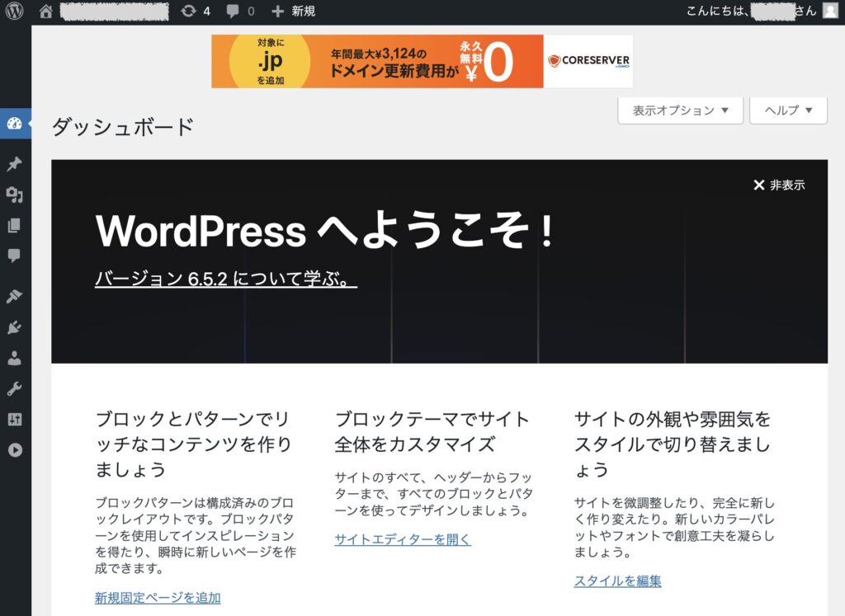Select the pushpin Posts icon in sidebar
Viewport: 845px width, 616px height.
point(15,163)
